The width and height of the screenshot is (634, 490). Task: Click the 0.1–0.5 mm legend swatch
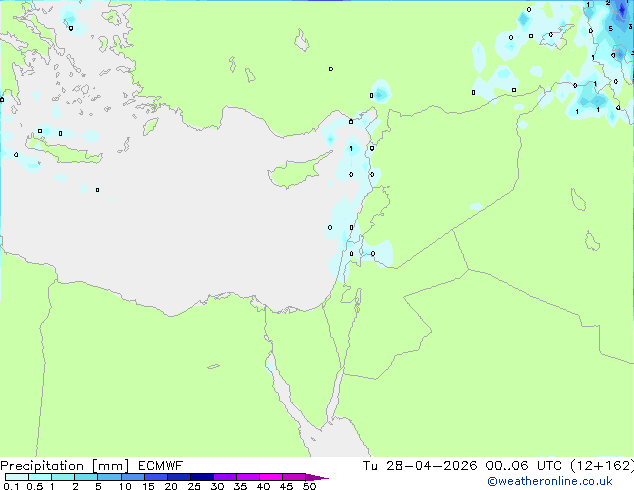pyautogui.click(x=17, y=477)
